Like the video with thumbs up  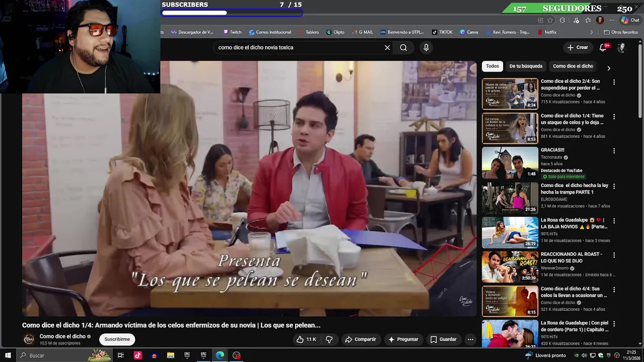click(x=305, y=339)
